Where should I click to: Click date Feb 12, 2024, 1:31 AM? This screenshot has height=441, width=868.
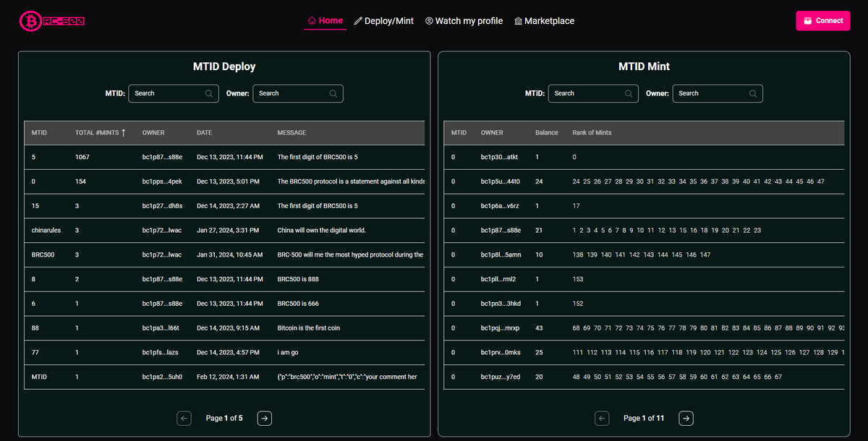[228, 377]
